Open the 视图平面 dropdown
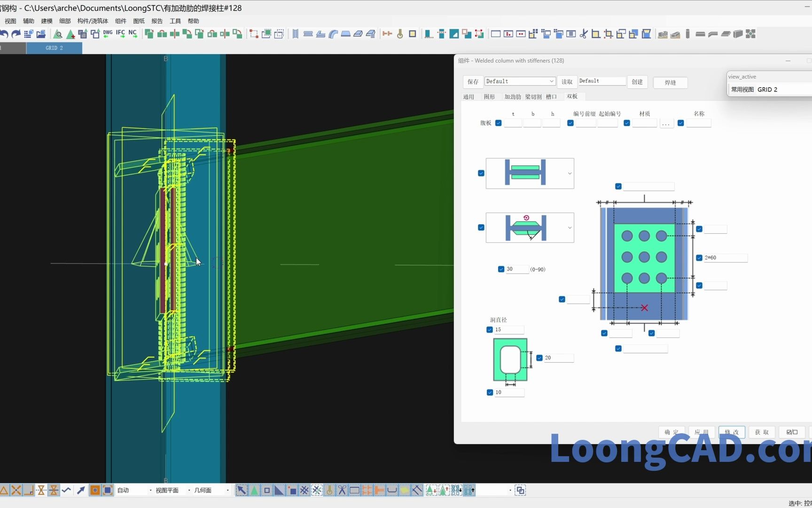Viewport: 812px width, 508px height. [173, 490]
